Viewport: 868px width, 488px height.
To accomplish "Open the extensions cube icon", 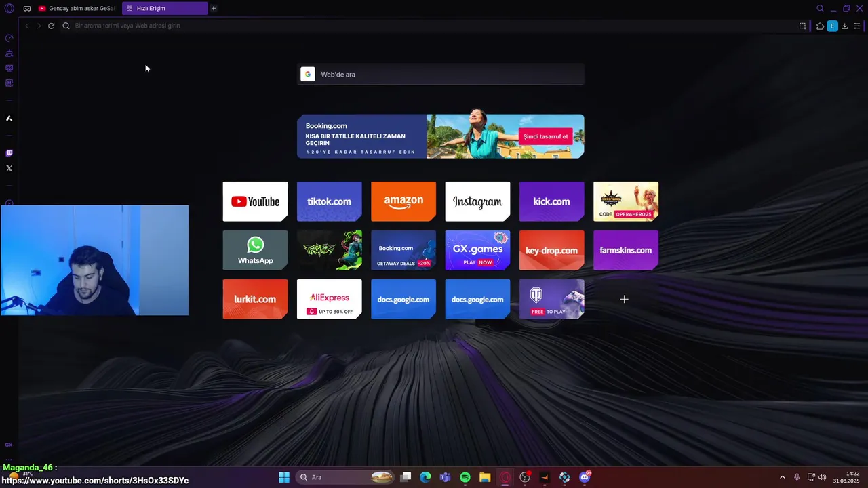I will point(820,26).
